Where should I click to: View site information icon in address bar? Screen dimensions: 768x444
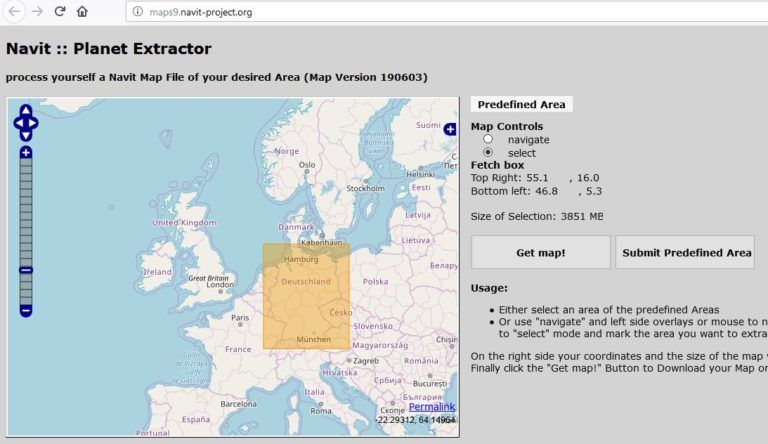click(x=138, y=12)
